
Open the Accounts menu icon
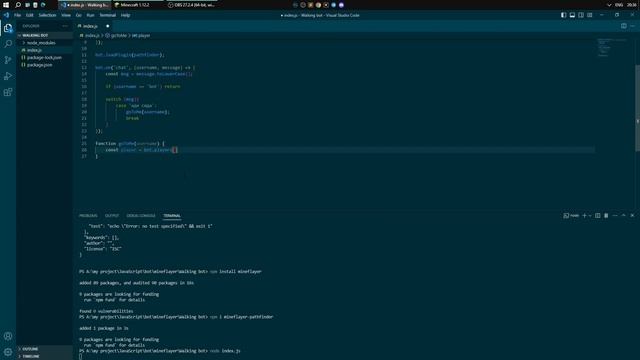(x=8, y=336)
